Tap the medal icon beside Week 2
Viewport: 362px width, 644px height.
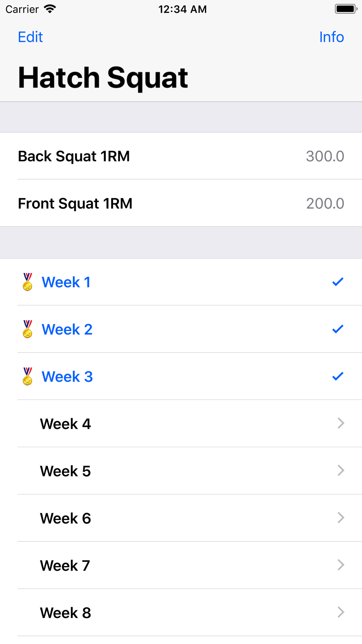click(28, 329)
